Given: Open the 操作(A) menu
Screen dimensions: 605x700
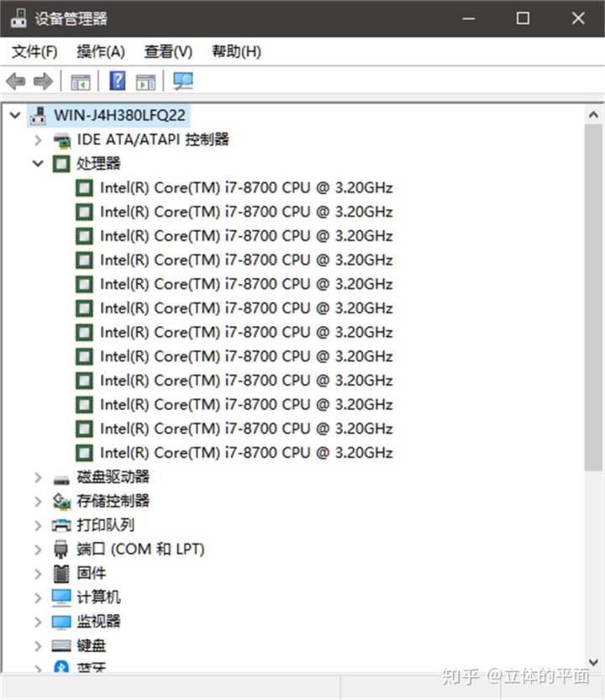Looking at the screenshot, I should pos(101,52).
